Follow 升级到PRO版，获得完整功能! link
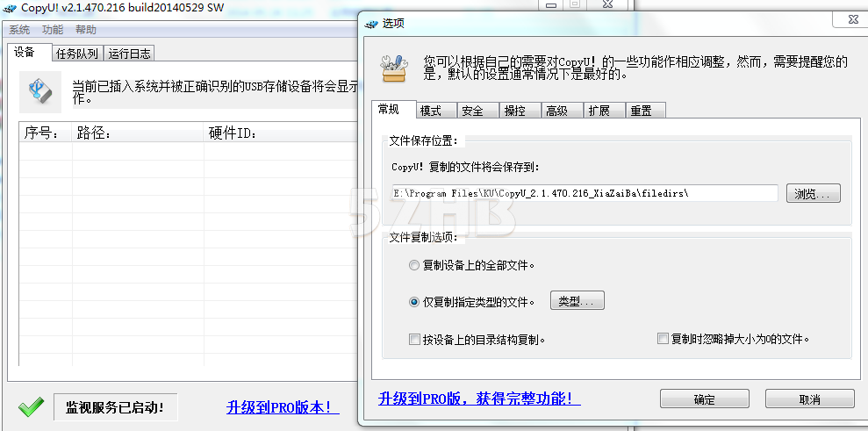The image size is (868, 431). [479, 399]
